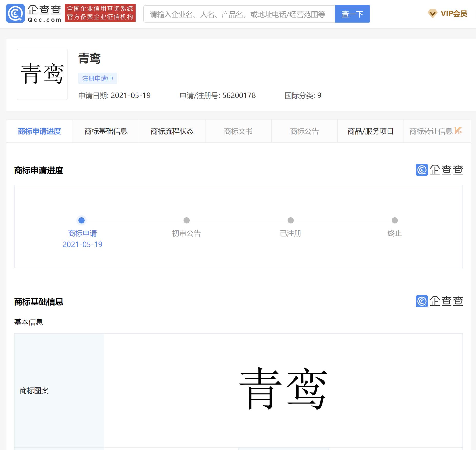The width and height of the screenshot is (476, 450).
Task: Open the 商标基础信息 tab
Action: [x=106, y=131]
